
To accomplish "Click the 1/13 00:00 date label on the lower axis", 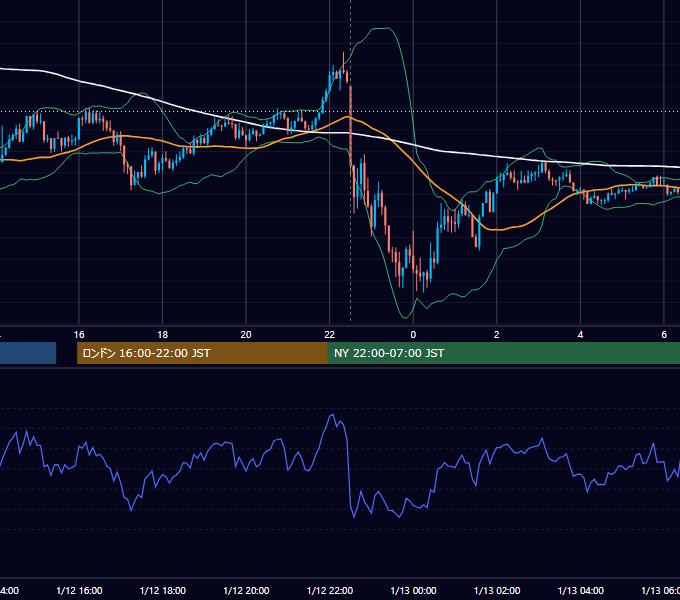I will (413, 590).
